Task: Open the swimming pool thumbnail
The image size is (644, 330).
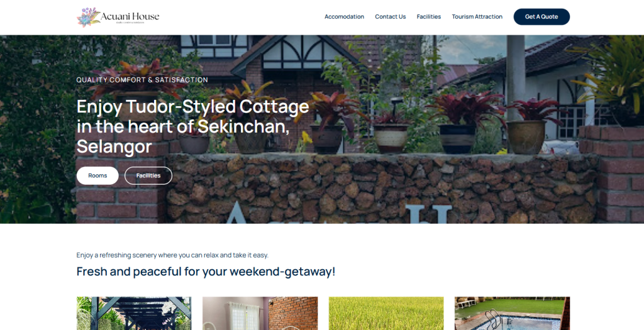Action: pos(512,313)
